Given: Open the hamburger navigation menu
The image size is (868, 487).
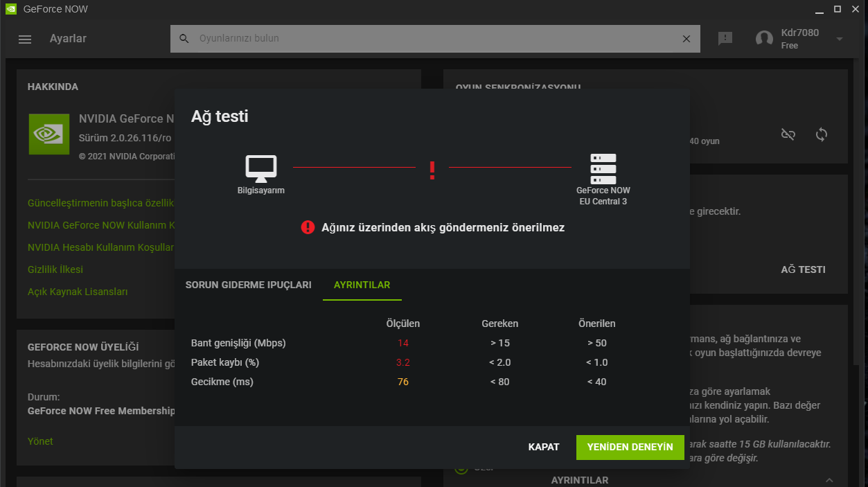Looking at the screenshot, I should [25, 39].
